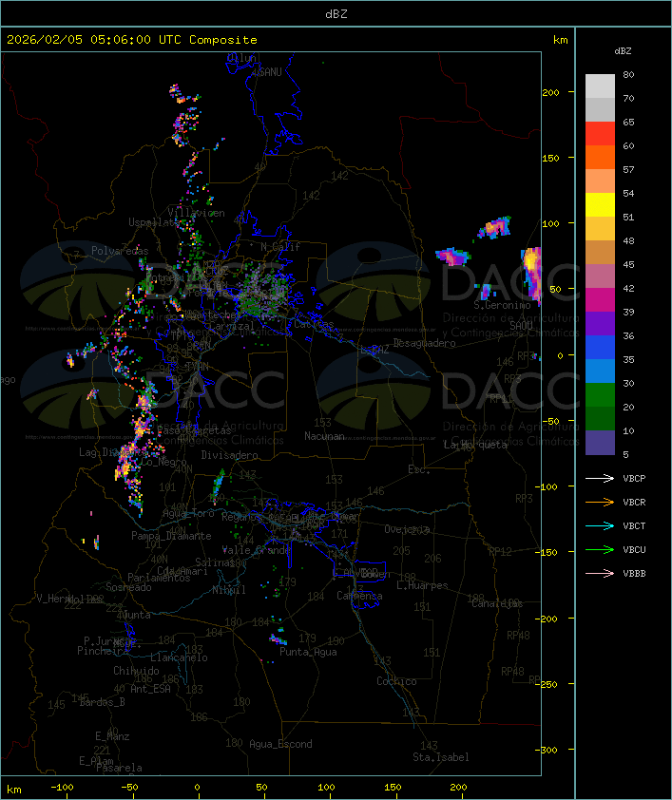Pick the bright yellow 51-54 dBZ swatch
672x800 pixels.
600,205
